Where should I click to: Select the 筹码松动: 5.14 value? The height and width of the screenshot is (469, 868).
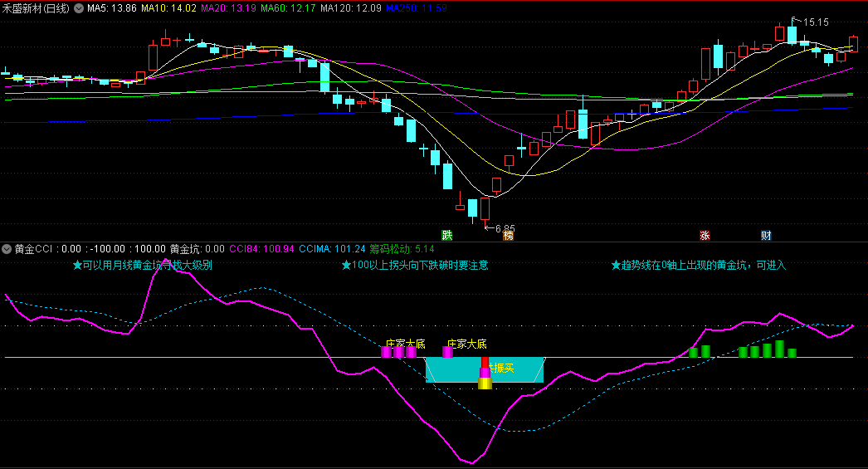[x=402, y=249]
